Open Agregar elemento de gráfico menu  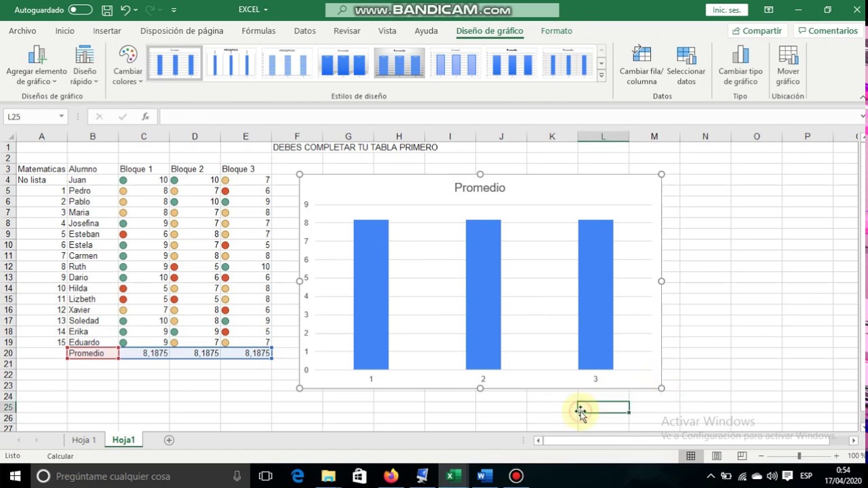[x=37, y=66]
